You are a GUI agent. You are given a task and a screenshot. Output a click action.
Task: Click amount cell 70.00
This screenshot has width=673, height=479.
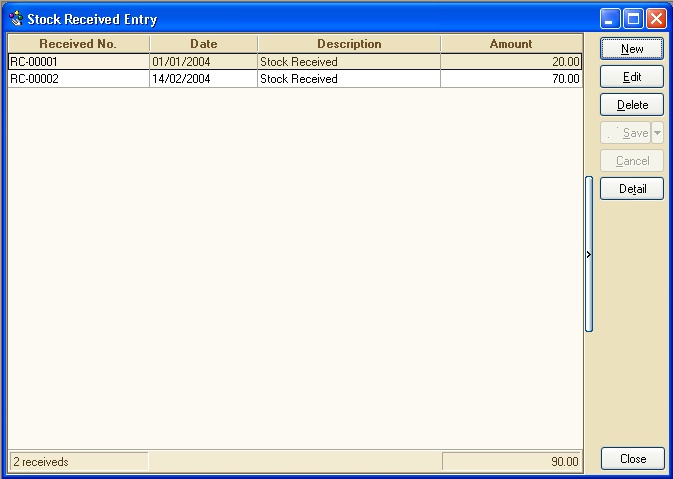[511, 79]
